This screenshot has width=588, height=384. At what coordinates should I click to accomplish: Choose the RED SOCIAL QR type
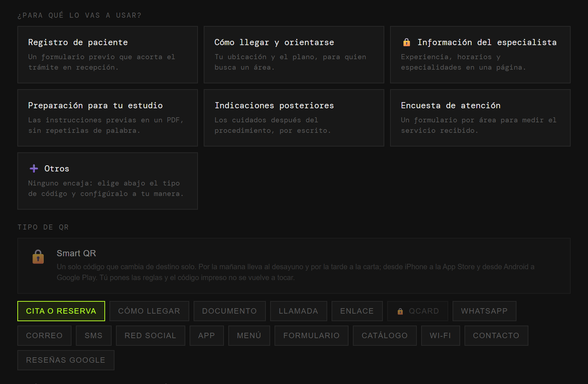coord(150,336)
